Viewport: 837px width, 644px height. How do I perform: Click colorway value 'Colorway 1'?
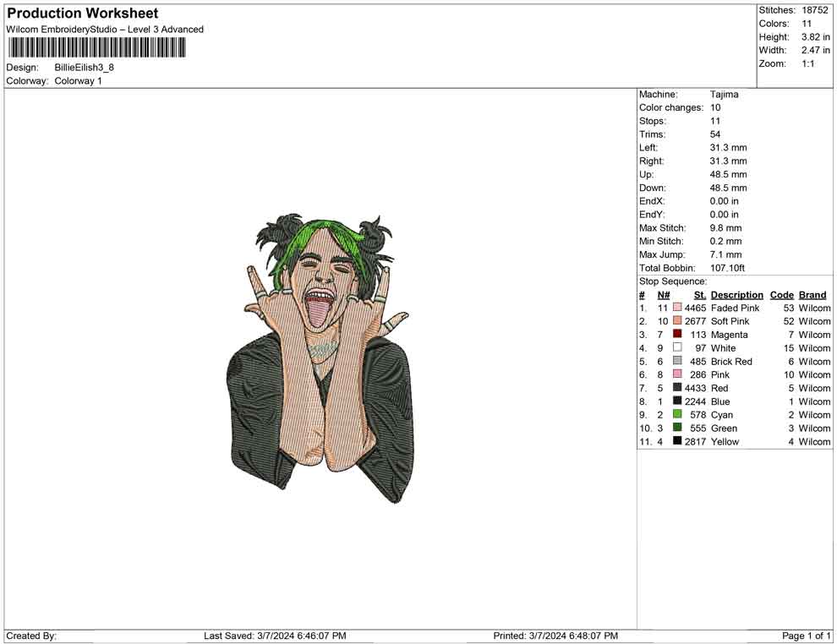point(78,80)
